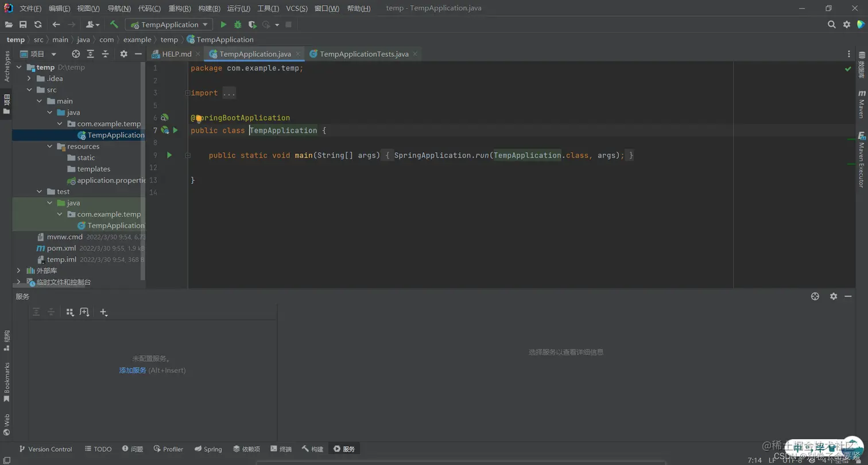
Task: Open the VCS(S) menu
Action: click(x=297, y=9)
